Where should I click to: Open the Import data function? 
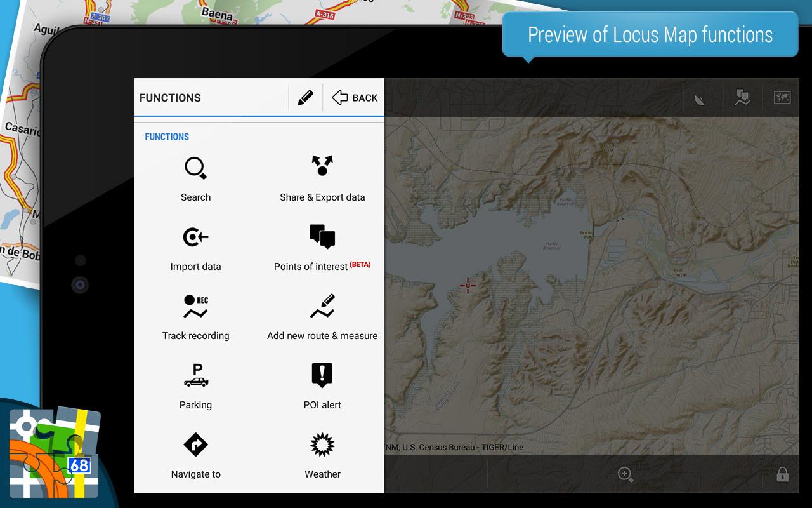(195, 237)
